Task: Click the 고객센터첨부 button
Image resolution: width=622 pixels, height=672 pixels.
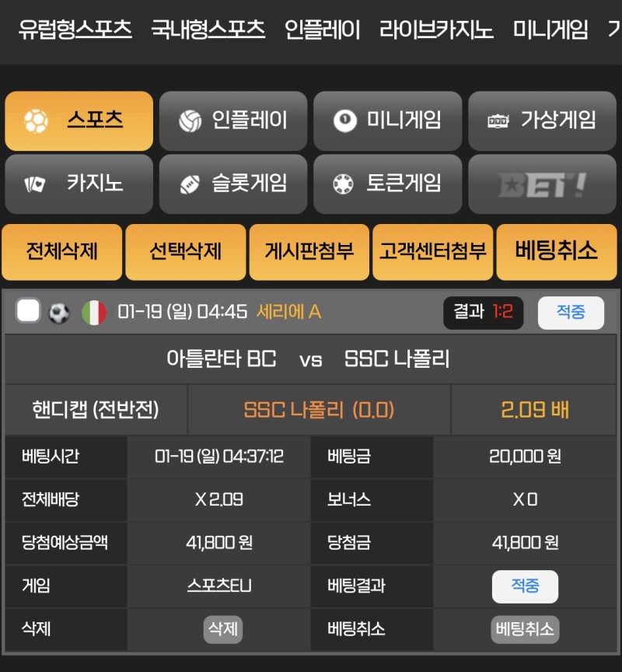Action: pos(432,252)
